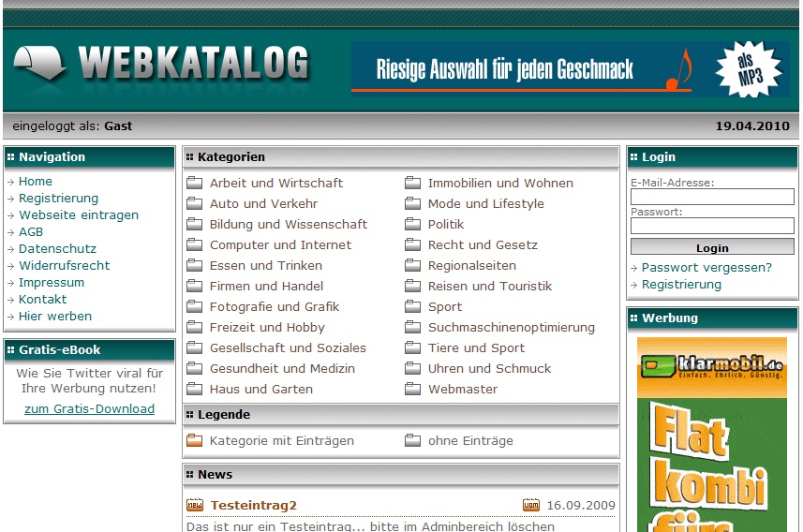Click the folder icon beside Immobilien und Wohnen
The width and height of the screenshot is (803, 532).
pos(413,183)
